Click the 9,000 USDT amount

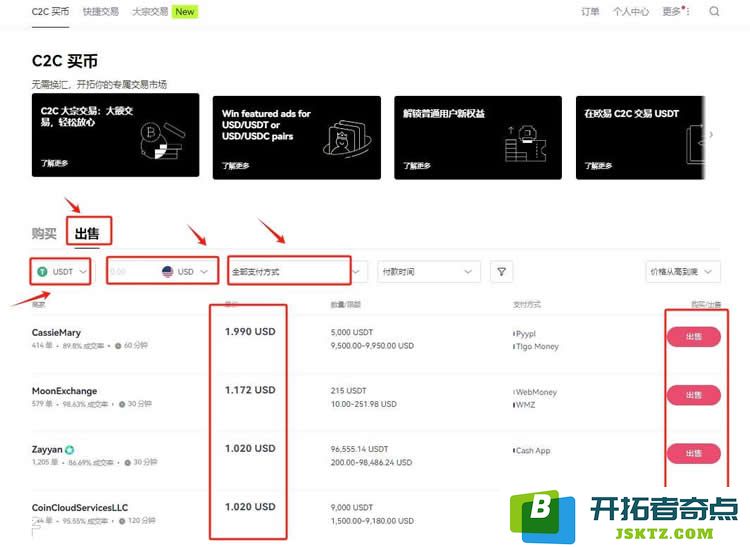click(x=352, y=507)
